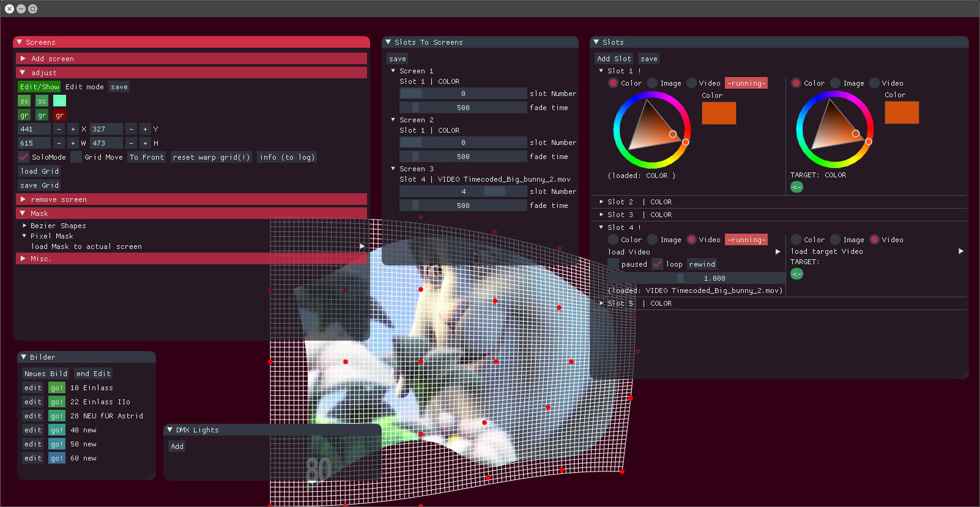The width and height of the screenshot is (980, 507).
Task: Open the load target Video arrow
Action: 960,251
